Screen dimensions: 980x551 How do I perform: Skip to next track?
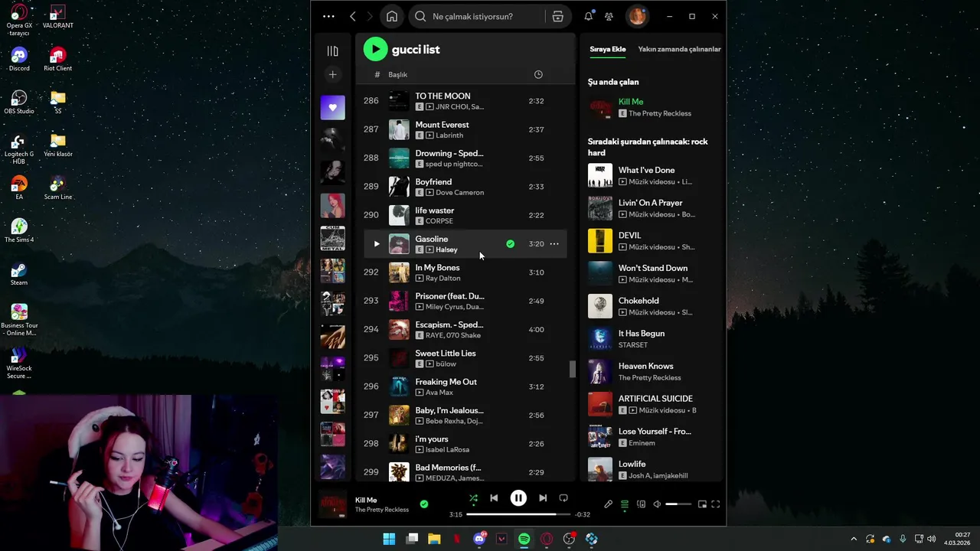543,498
